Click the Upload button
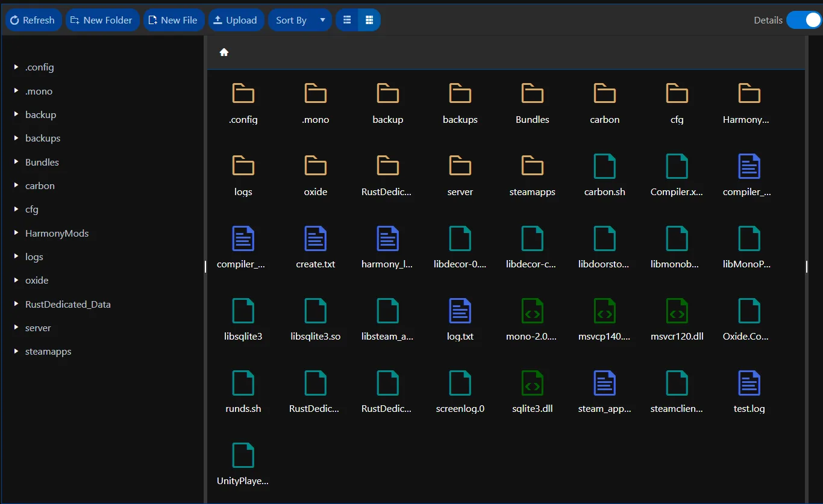This screenshot has height=504, width=823. [236, 20]
